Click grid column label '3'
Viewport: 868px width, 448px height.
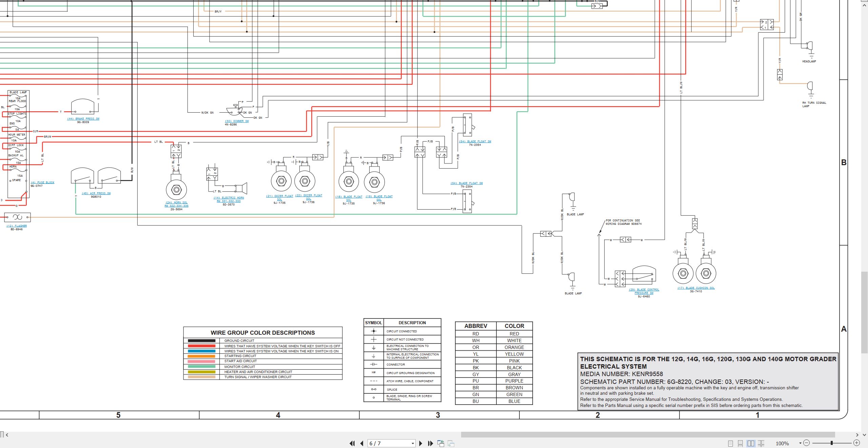[x=438, y=415]
